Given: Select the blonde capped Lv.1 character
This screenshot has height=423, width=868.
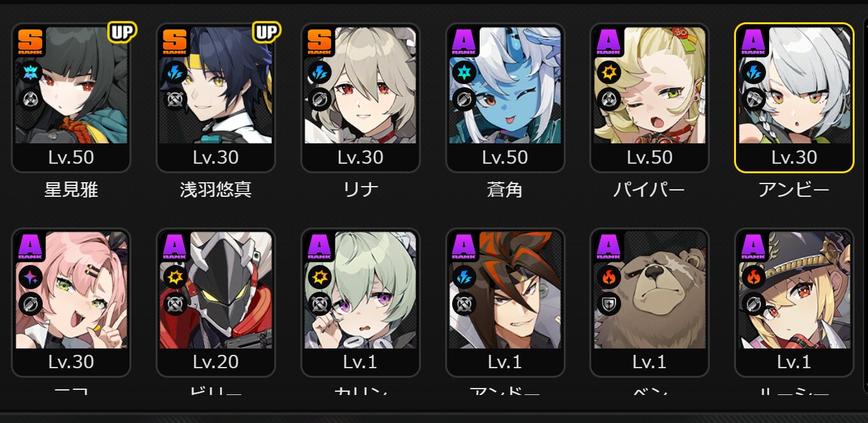Looking at the screenshot, I should (794, 303).
